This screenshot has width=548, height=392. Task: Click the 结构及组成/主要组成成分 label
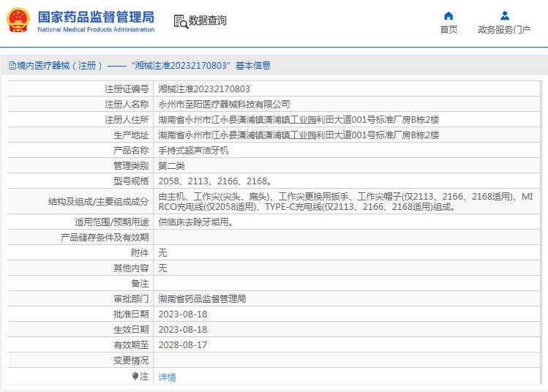point(99,202)
